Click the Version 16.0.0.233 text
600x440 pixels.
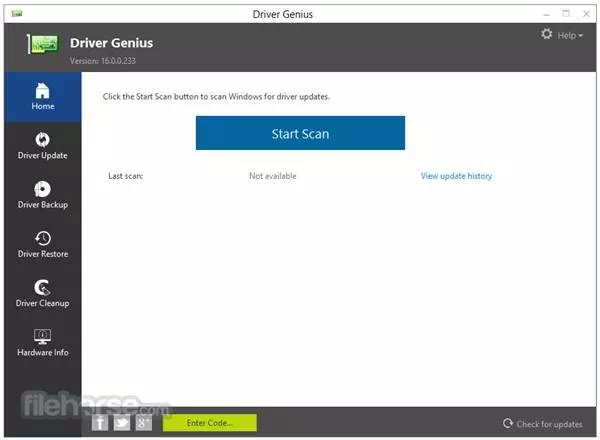103,60
